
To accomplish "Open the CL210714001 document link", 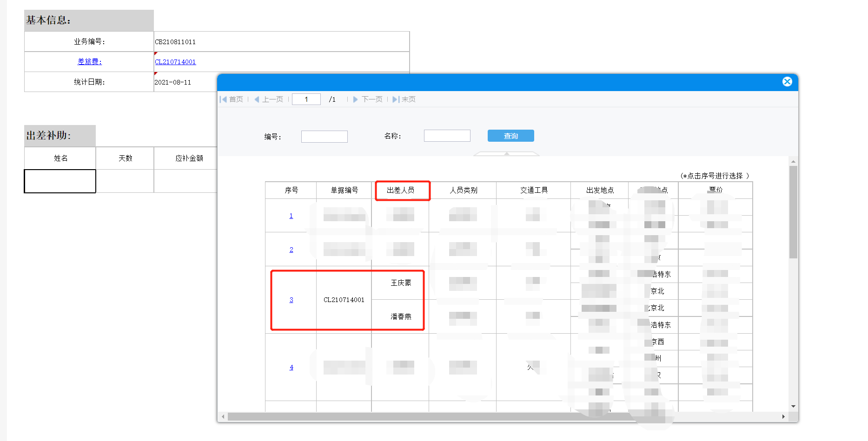I will tap(175, 62).
